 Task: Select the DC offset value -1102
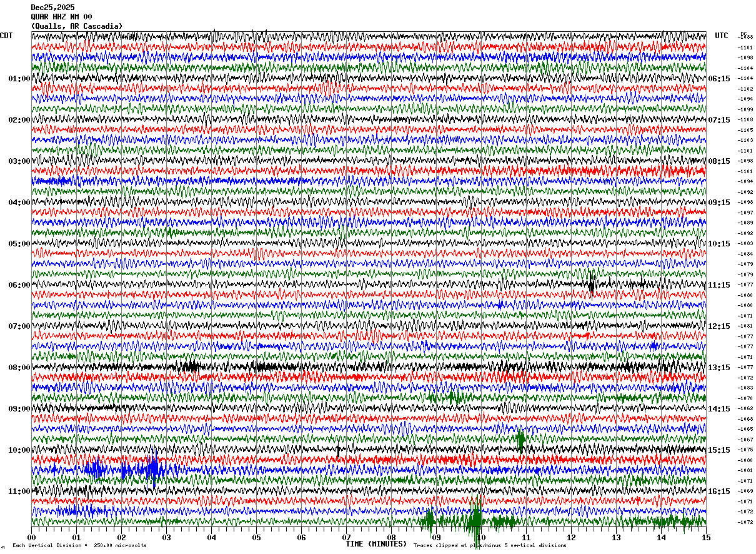(x=745, y=89)
